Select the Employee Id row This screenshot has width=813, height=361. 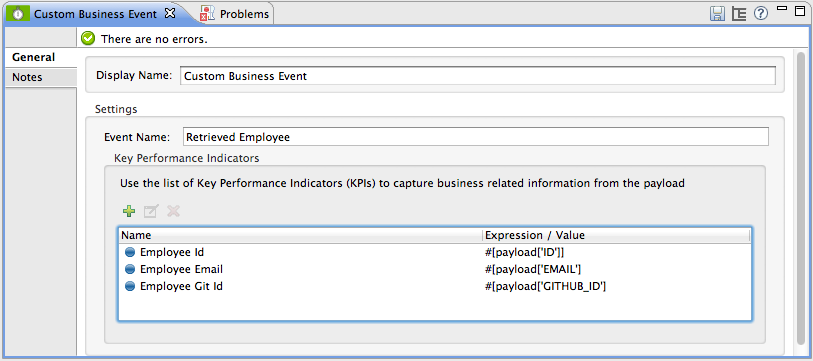[434, 253]
